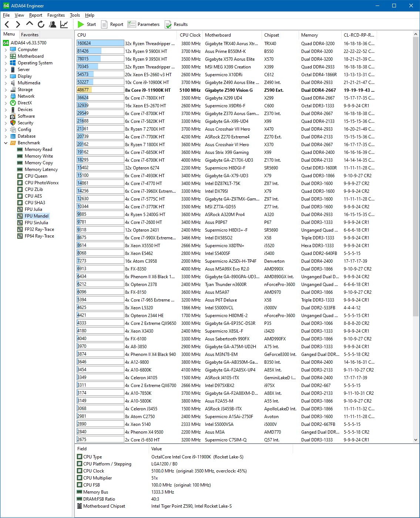Viewport: 420px width, 518px height.
Task: Expand the Storage tree node
Action: coord(6,90)
